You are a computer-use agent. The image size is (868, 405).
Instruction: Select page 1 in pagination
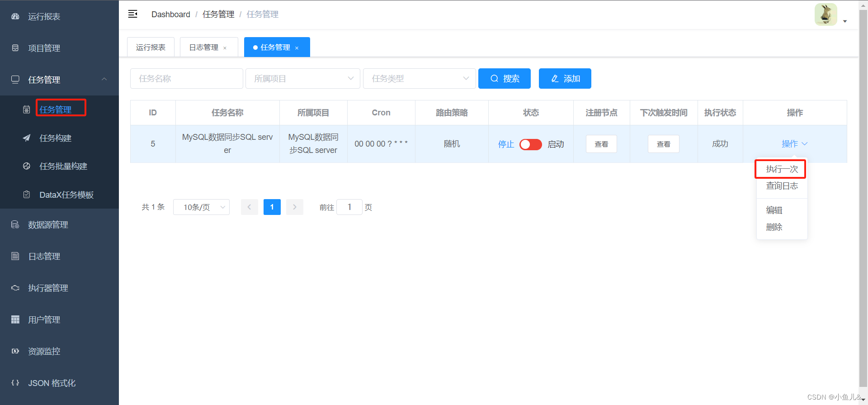pyautogui.click(x=272, y=207)
